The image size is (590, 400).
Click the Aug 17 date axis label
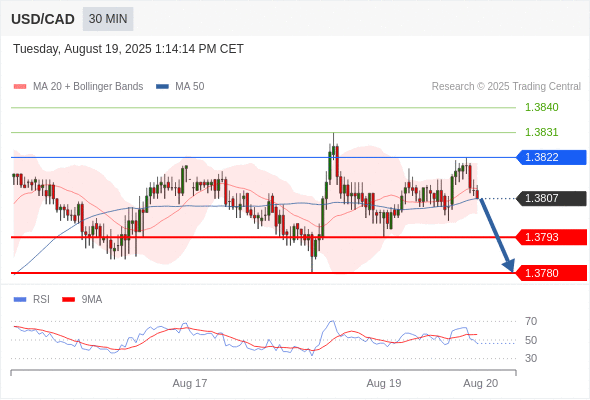click(190, 383)
